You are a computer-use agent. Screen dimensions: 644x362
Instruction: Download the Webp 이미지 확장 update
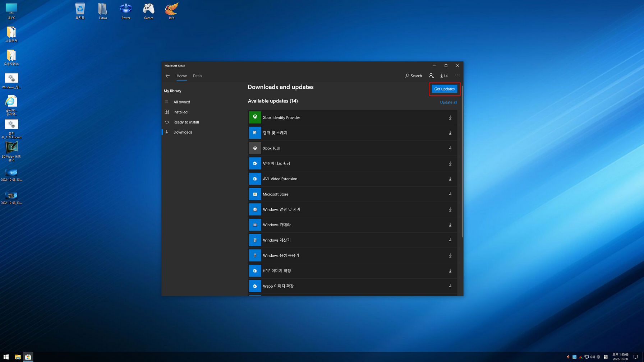pyautogui.click(x=450, y=286)
